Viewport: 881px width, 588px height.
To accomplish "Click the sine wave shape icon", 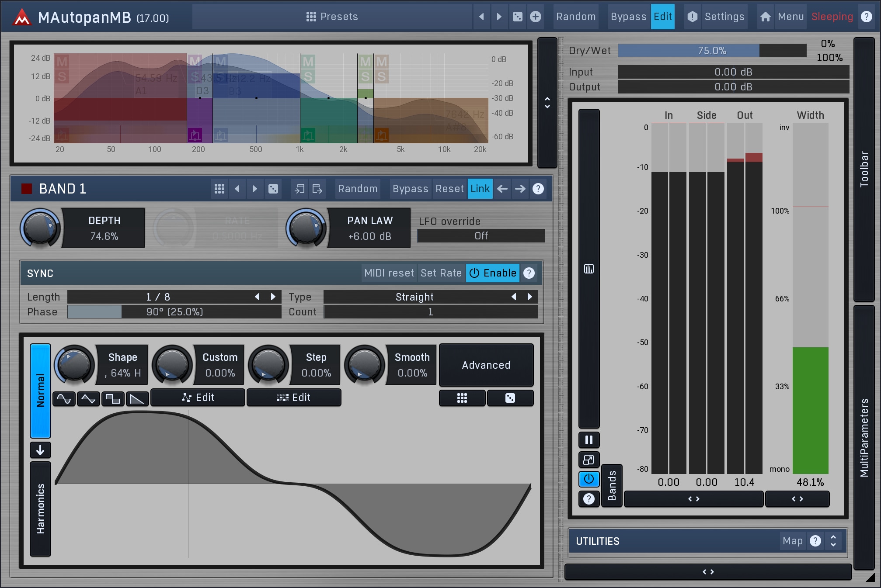I will tap(64, 398).
